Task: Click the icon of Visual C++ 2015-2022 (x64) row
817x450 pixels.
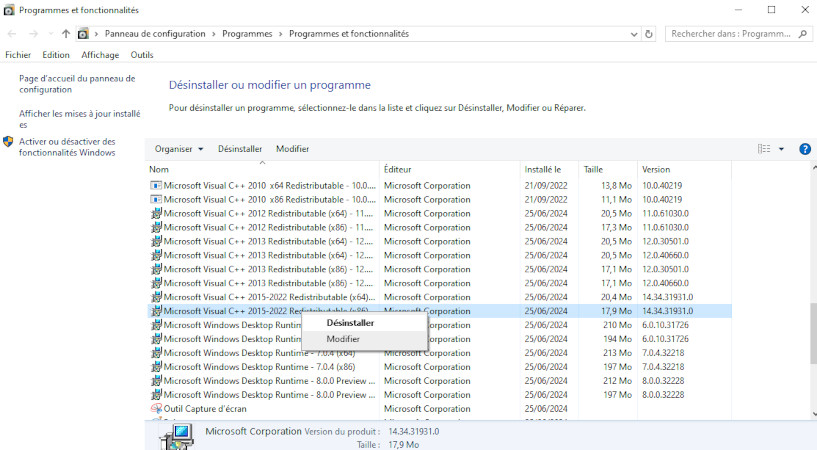Action: (x=156, y=297)
